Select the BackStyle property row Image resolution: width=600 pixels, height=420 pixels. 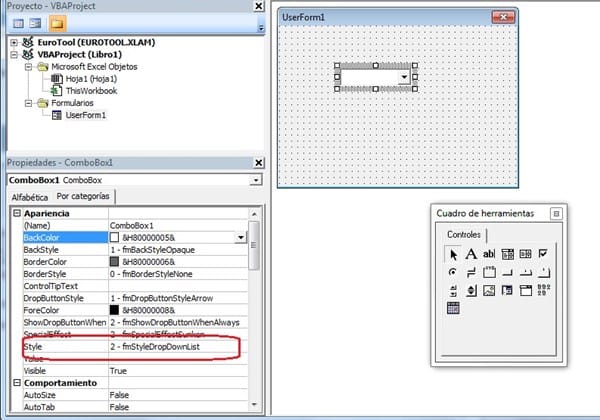pos(136,250)
